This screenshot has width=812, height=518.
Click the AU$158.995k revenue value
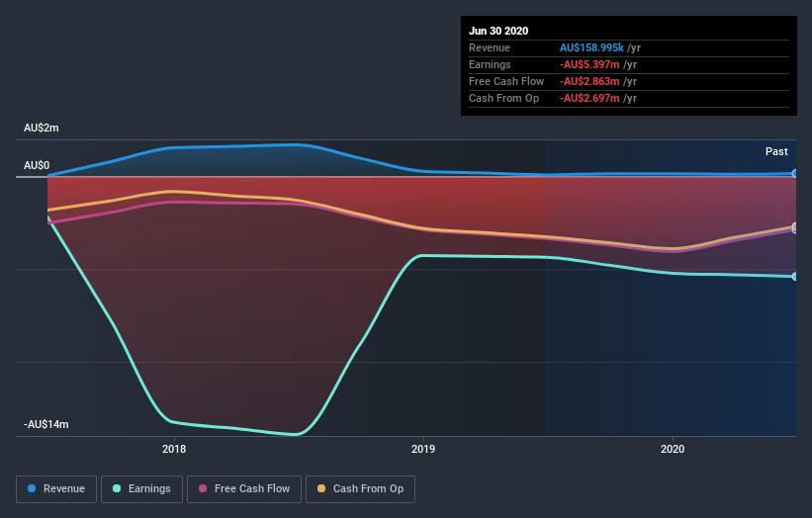[x=591, y=47]
